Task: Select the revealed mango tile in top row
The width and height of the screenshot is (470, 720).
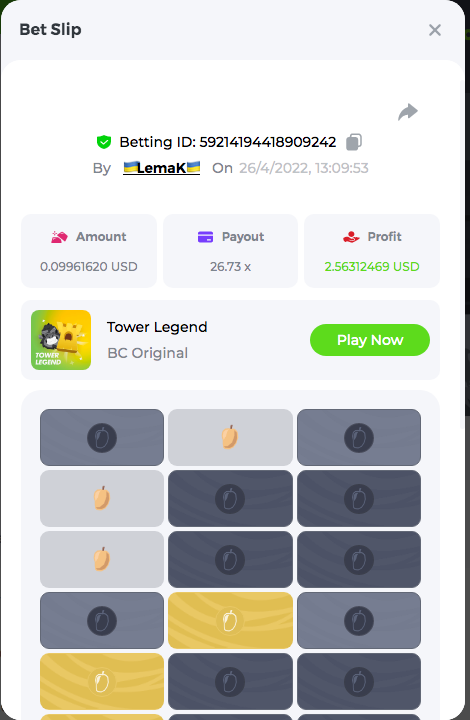Action: coord(230,437)
